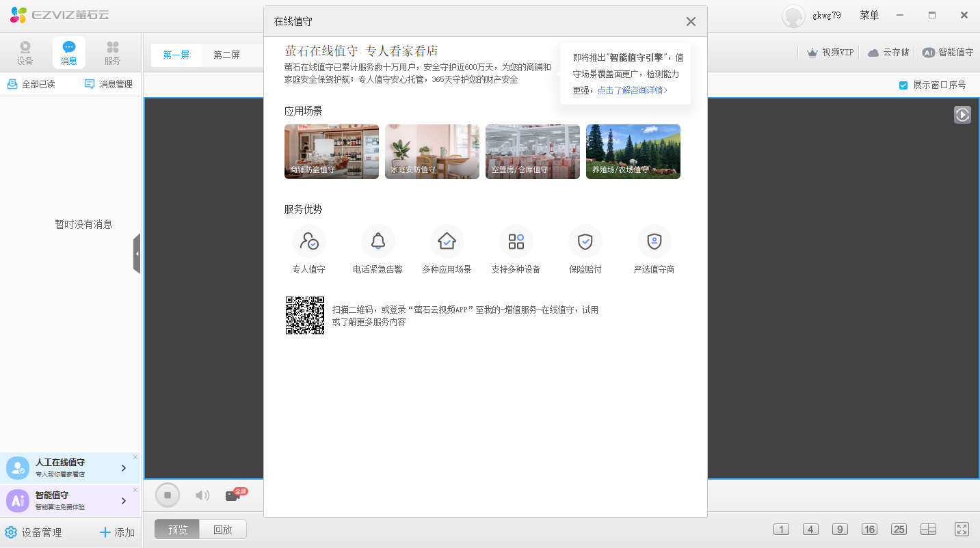
Task: Choose the custom split layout icon
Action: [928, 530]
